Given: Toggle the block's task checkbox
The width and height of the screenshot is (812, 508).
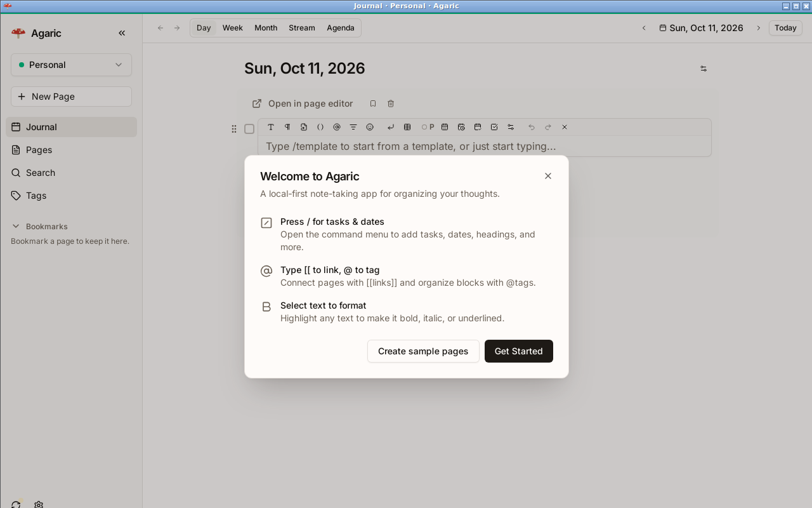Looking at the screenshot, I should 249,129.
